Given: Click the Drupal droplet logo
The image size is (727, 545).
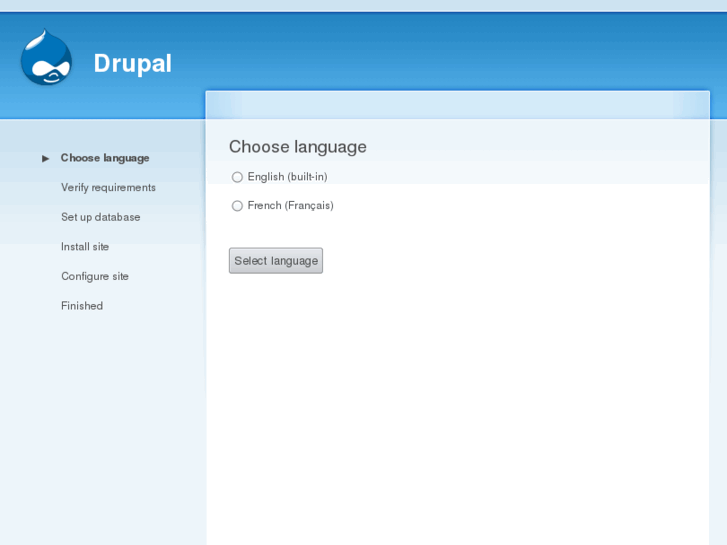Looking at the screenshot, I should pos(46,58).
